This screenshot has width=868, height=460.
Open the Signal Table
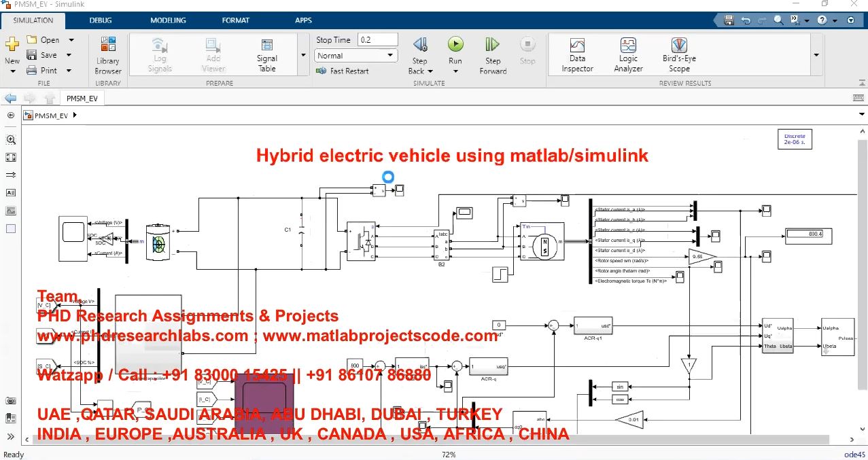(267, 56)
